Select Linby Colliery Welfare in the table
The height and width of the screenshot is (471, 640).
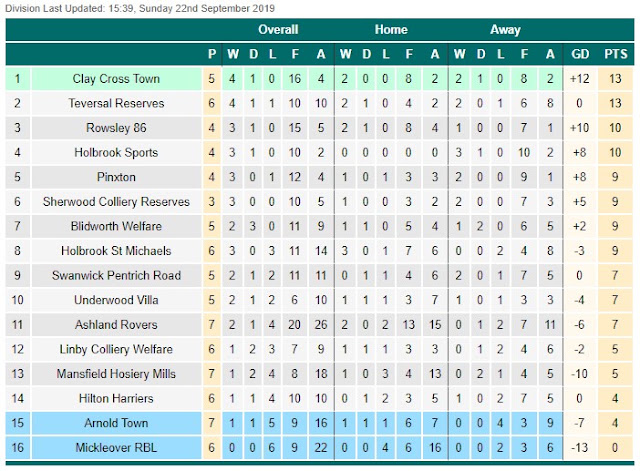click(116, 349)
